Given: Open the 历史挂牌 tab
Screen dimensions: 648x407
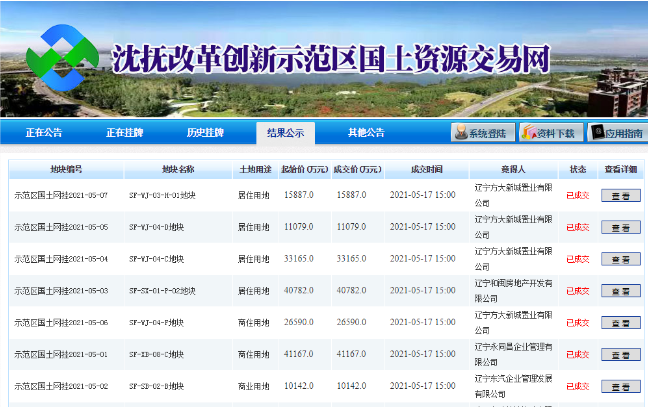Looking at the screenshot, I should click(205, 133).
